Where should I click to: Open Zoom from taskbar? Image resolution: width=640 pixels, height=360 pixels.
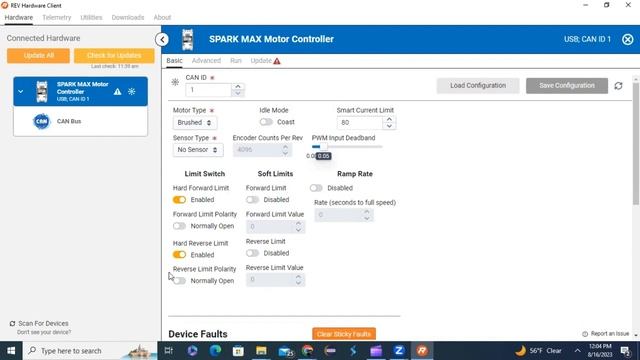(399, 351)
